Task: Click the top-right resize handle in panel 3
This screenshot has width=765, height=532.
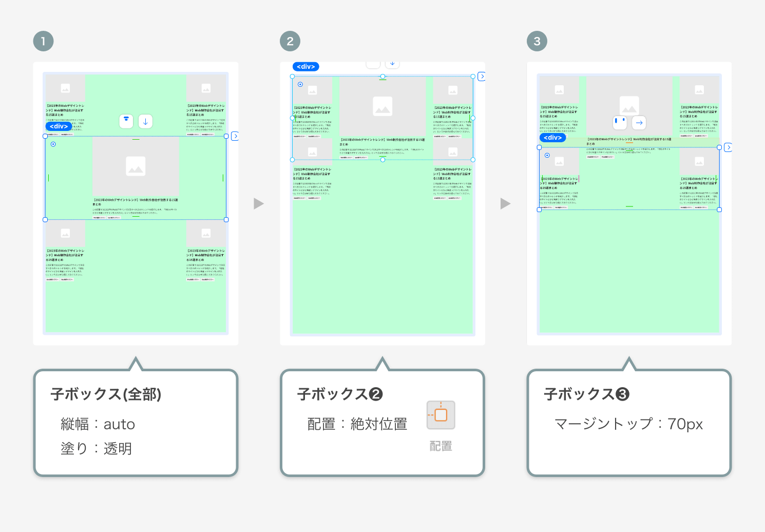Action: pyautogui.click(x=719, y=147)
